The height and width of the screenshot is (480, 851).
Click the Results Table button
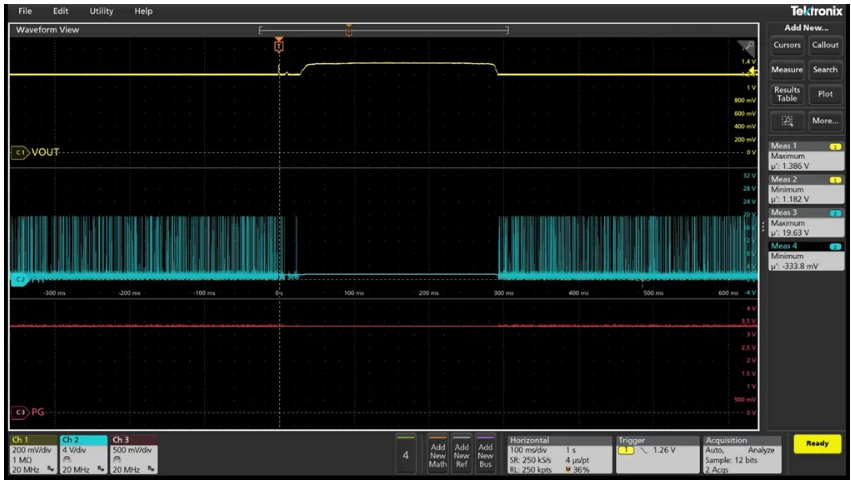click(x=787, y=95)
